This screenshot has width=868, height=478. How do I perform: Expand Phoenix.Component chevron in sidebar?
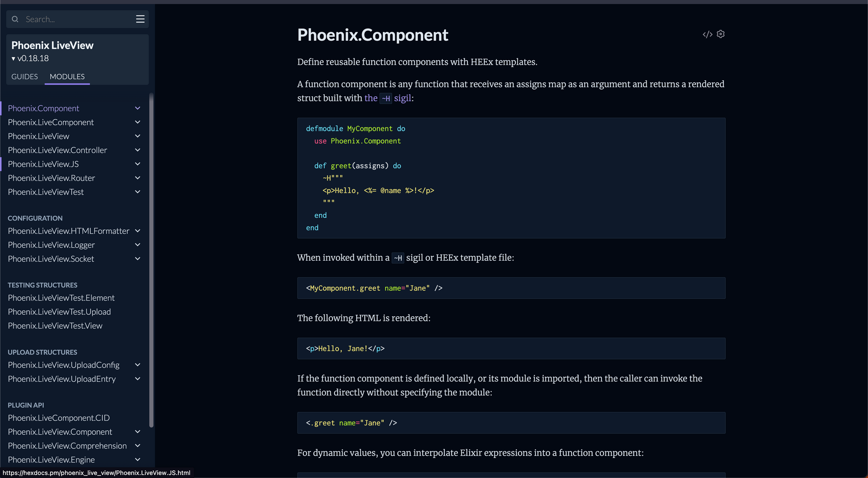click(x=138, y=108)
